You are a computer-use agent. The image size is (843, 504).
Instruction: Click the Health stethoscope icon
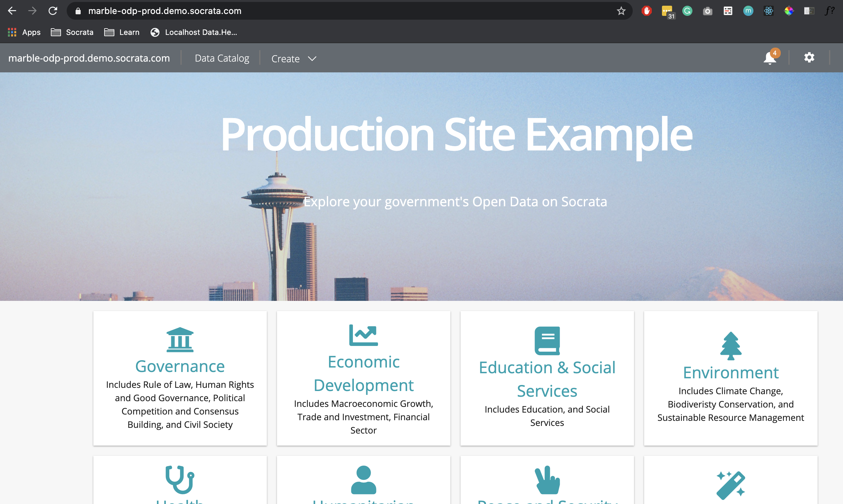point(180,480)
